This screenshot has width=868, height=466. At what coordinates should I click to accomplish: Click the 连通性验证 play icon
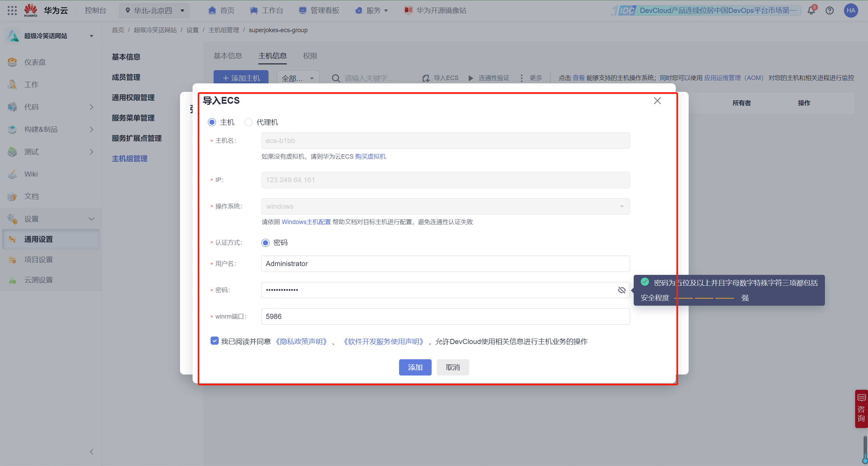point(471,78)
